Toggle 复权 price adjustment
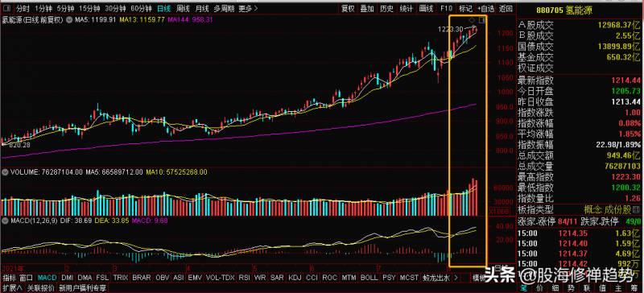This screenshot has width=644, height=293. (x=348, y=8)
